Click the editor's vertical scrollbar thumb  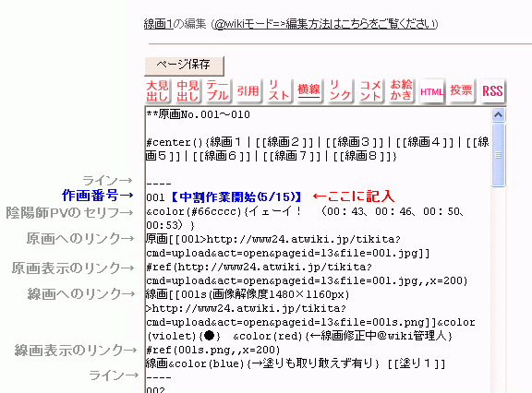[x=498, y=155]
